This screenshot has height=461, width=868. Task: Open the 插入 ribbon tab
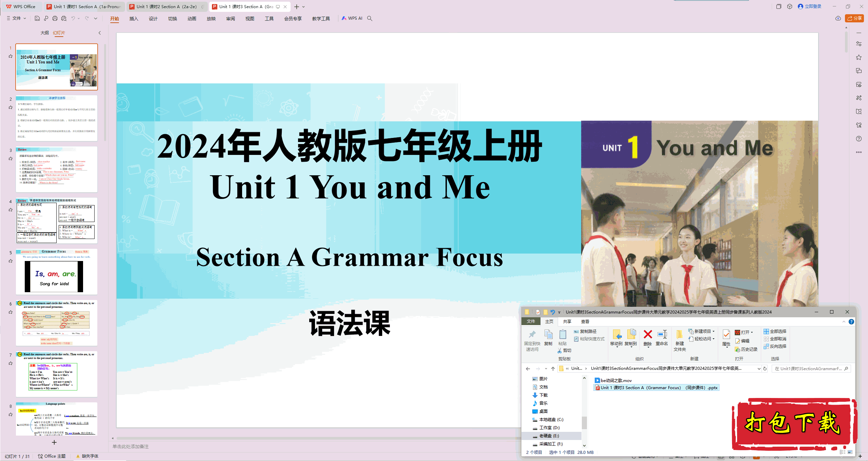click(134, 19)
